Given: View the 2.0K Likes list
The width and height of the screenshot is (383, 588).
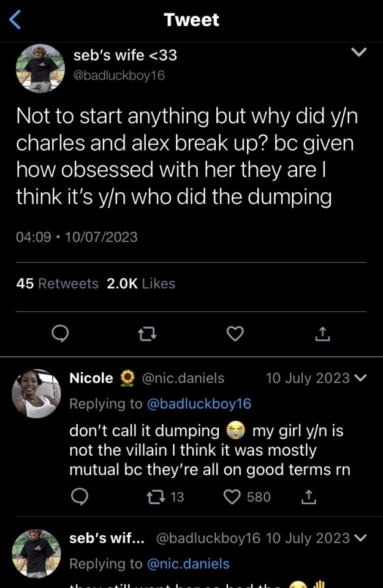Looking at the screenshot, I should pyautogui.click(x=141, y=284).
